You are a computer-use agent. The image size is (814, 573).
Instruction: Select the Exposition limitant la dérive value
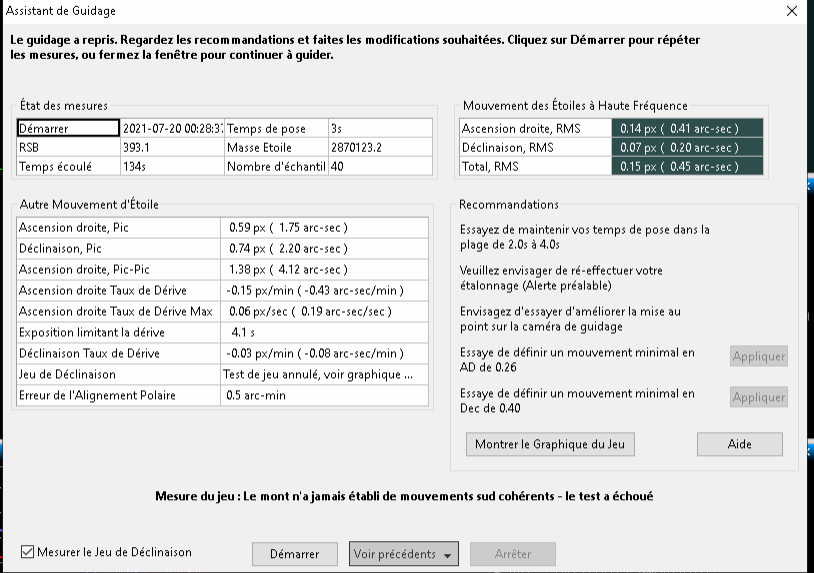tap(317, 332)
